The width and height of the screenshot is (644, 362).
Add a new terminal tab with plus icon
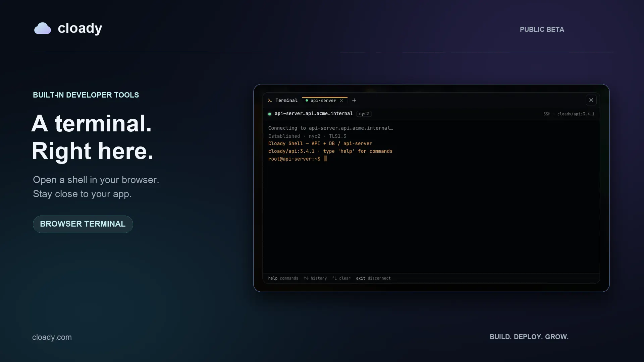coord(354,101)
